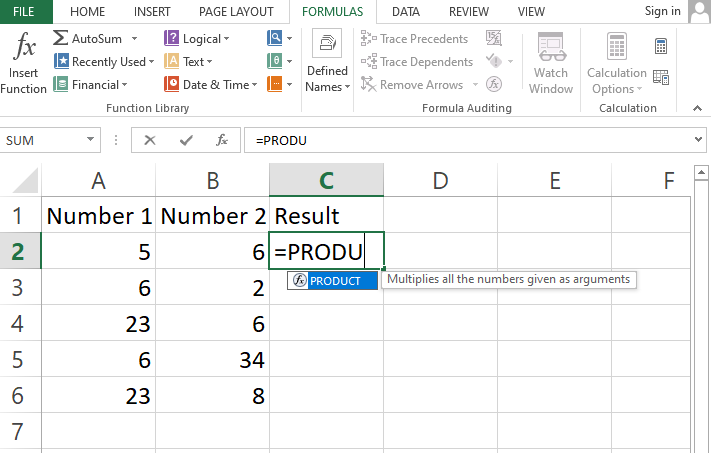Open the Text functions menu
The image size is (711, 453).
click(x=190, y=61)
